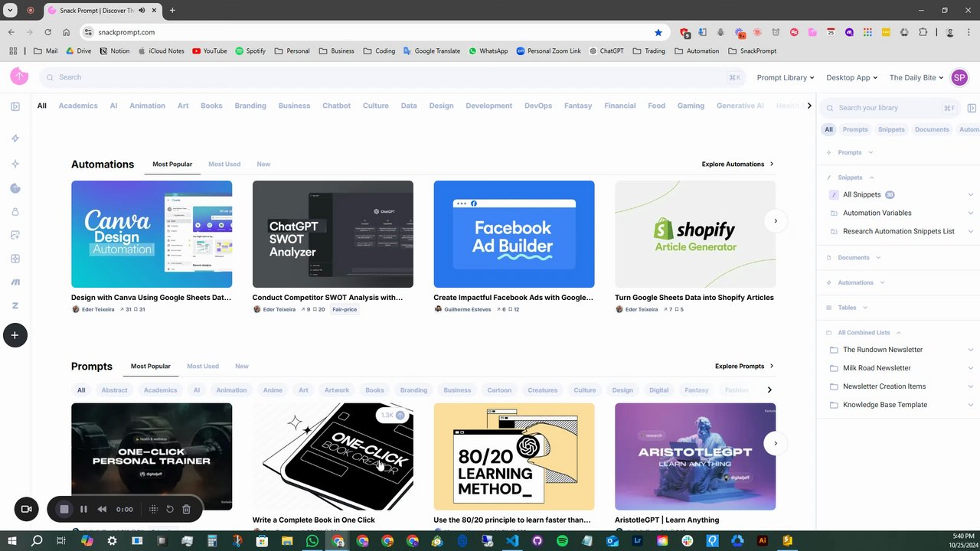Screen dimensions: 980x551
Task: Bookmark the page with the star icon
Action: pyautogui.click(x=658, y=32)
